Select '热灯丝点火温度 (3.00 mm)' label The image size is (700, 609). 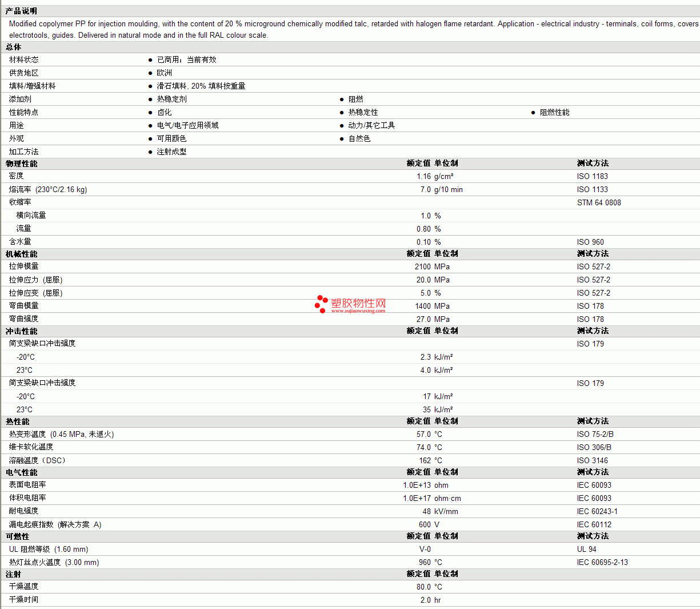[x=54, y=562]
